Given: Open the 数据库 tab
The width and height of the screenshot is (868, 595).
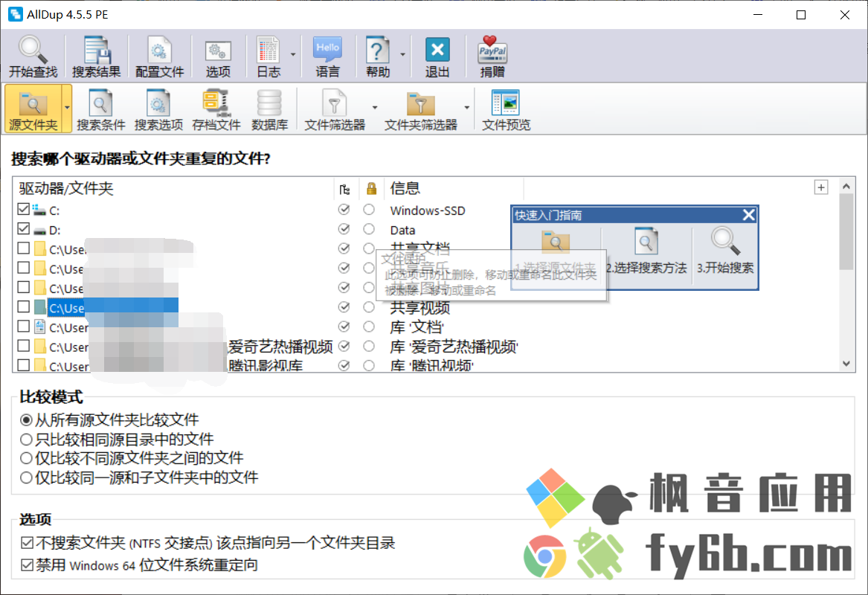Looking at the screenshot, I should click(x=269, y=109).
